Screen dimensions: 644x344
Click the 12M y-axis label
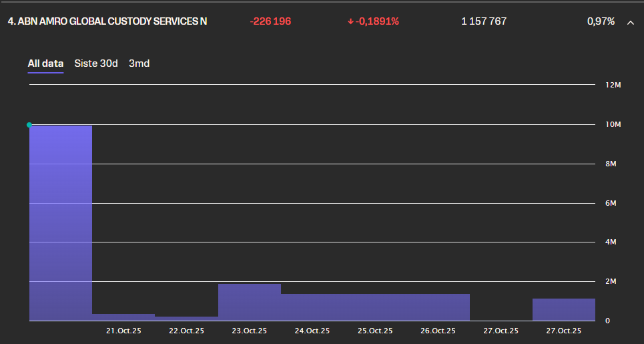tap(613, 85)
